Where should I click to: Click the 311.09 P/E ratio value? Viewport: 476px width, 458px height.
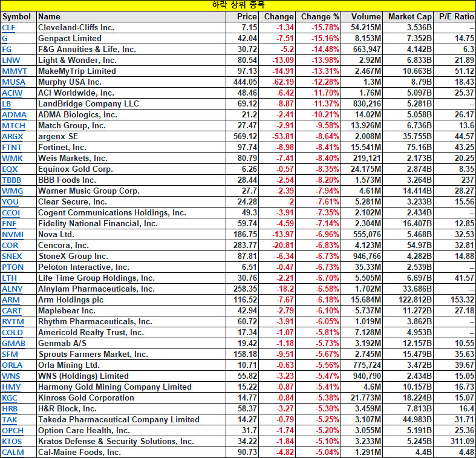click(x=462, y=442)
